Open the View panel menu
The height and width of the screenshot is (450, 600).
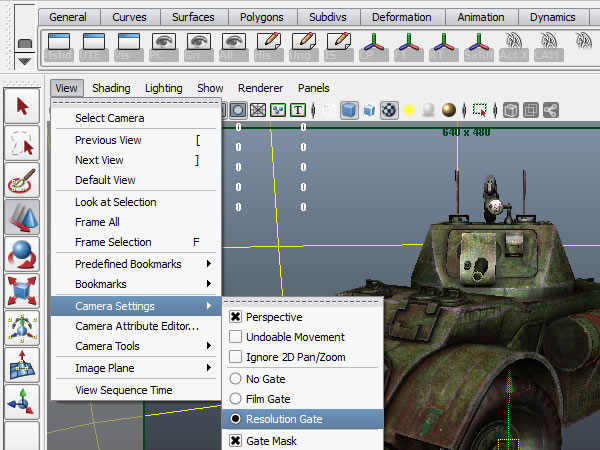[x=66, y=88]
